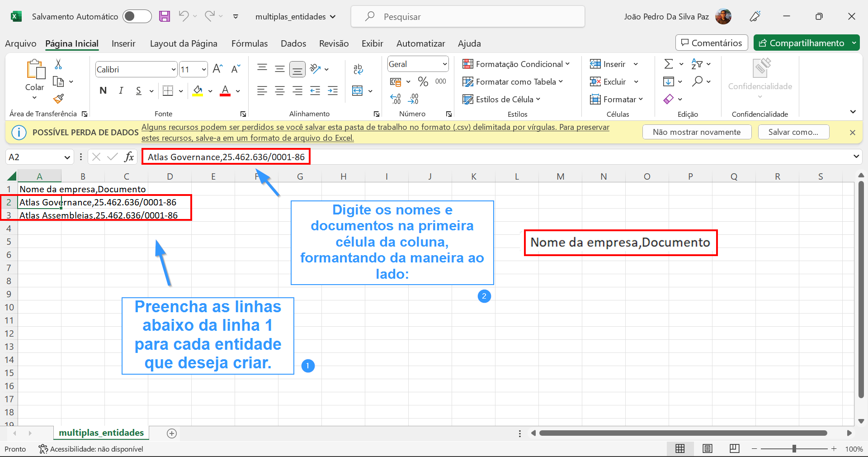Click the AutoSum sigma icon
This screenshot has height=457, width=868.
click(x=669, y=64)
